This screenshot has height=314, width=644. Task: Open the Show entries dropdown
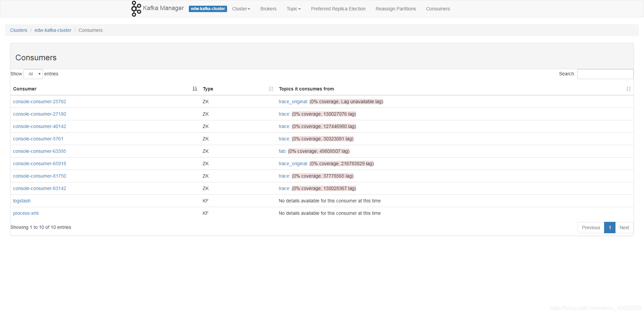33,74
